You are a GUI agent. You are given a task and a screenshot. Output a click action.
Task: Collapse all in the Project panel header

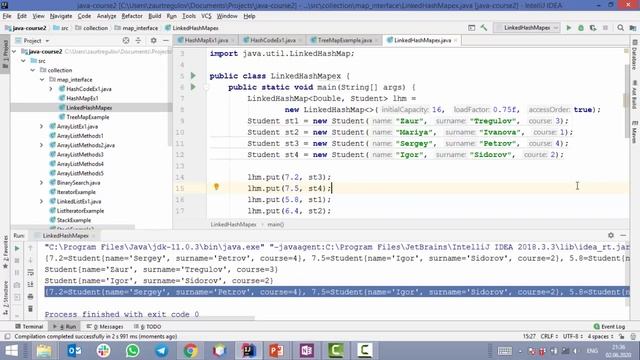(138, 40)
